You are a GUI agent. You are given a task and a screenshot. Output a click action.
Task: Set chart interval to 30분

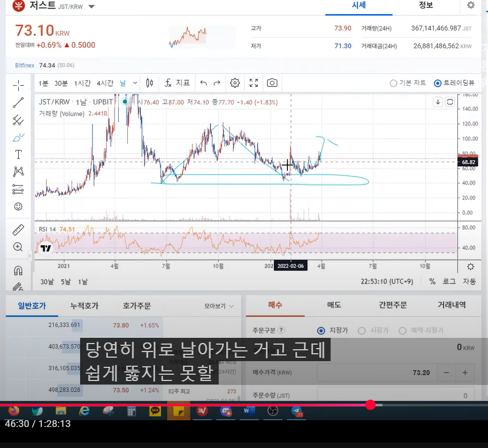click(61, 83)
